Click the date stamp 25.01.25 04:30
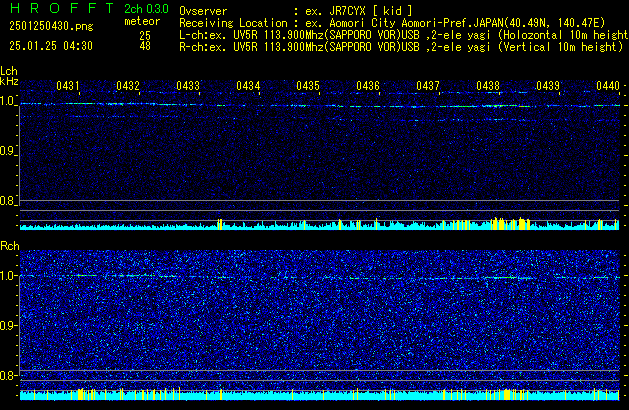Screen dimensions: 629x410 pyautogui.click(x=51, y=46)
